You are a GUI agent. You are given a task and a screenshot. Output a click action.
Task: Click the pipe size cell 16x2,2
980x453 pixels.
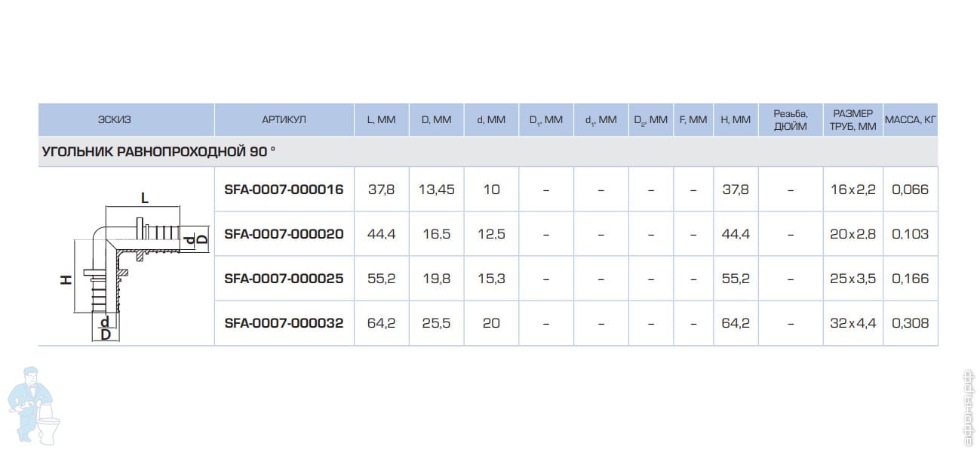pyautogui.click(x=853, y=190)
